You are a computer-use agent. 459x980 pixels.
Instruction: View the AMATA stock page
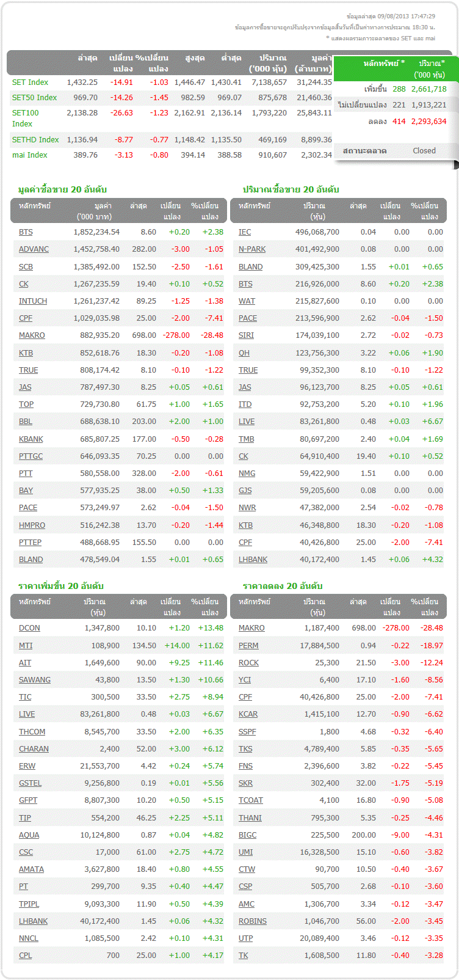pyautogui.click(x=31, y=869)
